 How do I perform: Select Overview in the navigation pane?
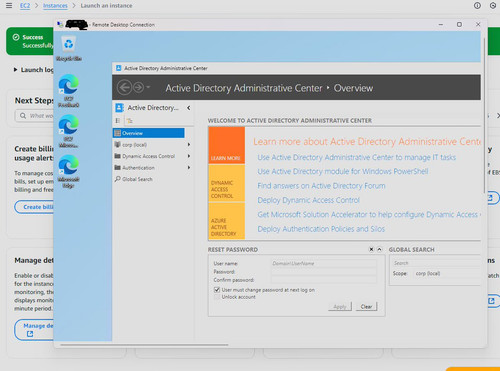[x=149, y=133]
